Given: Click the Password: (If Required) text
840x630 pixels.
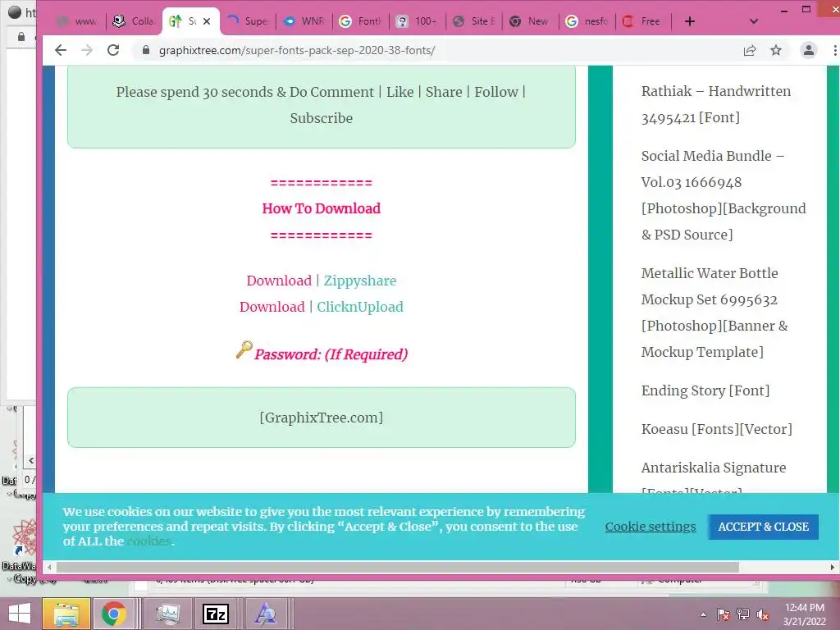Looking at the screenshot, I should click(331, 354).
